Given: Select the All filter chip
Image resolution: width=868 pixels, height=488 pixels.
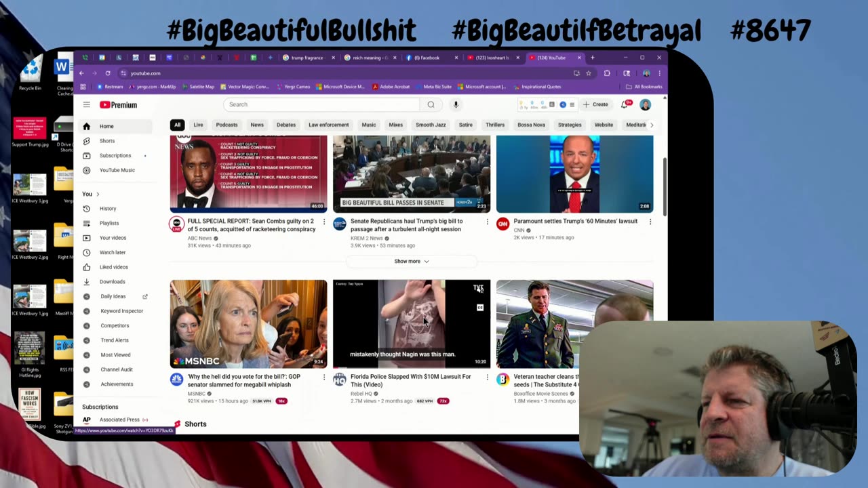Looking at the screenshot, I should (x=177, y=125).
